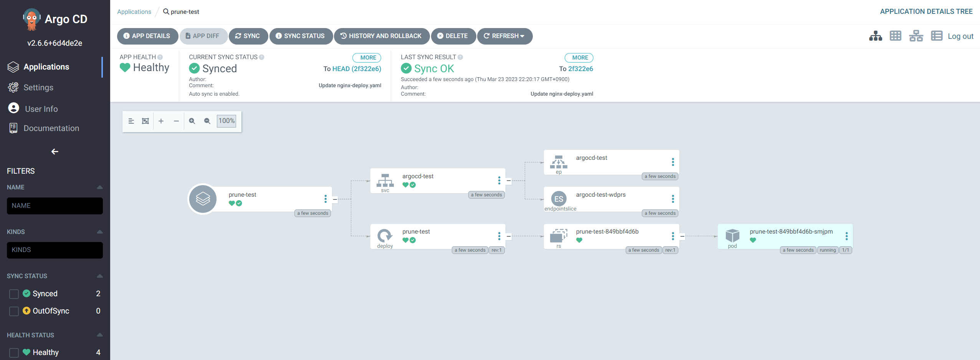This screenshot has width=980, height=360.
Task: Open menu for argocd-test svc node
Action: pos(499,180)
